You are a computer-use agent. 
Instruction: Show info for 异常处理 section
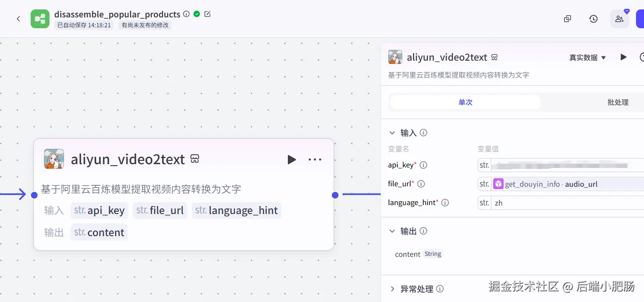[440, 289]
